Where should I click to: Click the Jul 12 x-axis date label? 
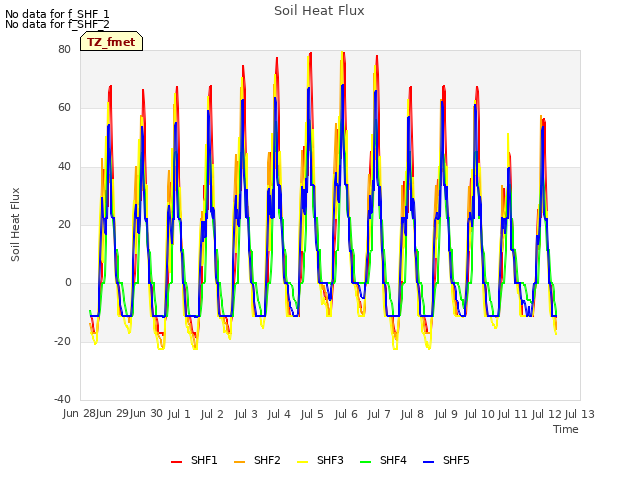547,414
